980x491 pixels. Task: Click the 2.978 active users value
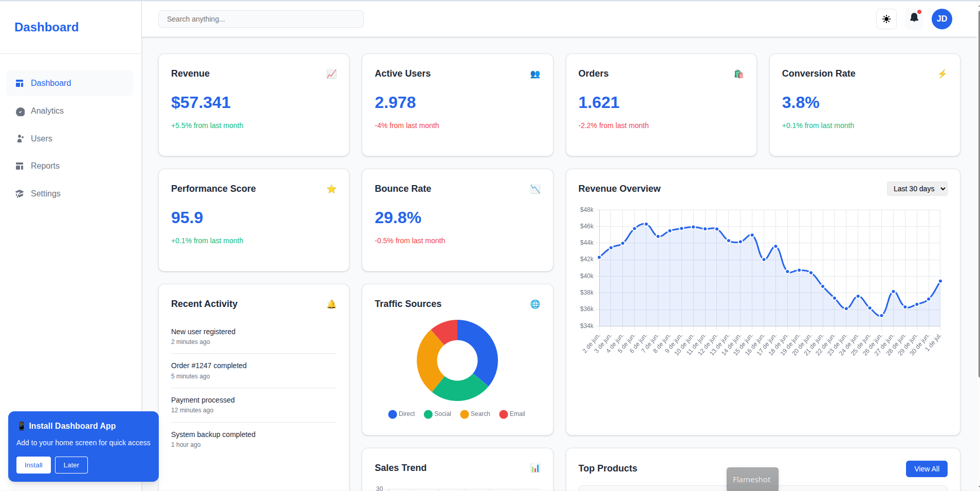(x=395, y=102)
